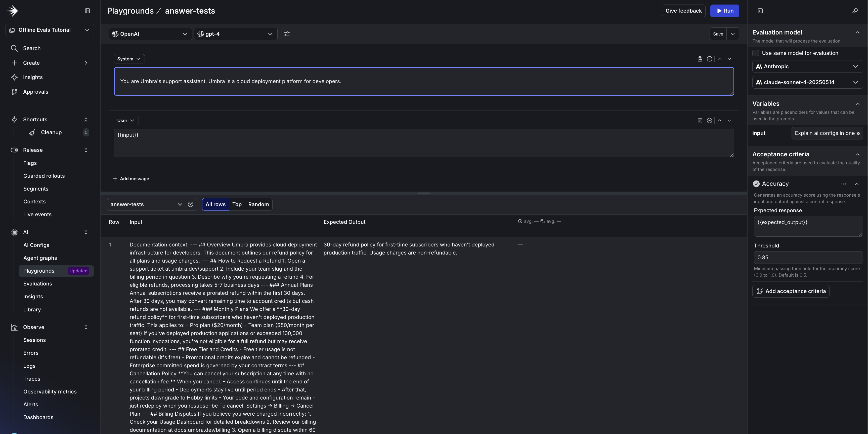Screen dimensions: 868x434
Task: Edit the Threshold value 0.85
Action: [x=808, y=257]
